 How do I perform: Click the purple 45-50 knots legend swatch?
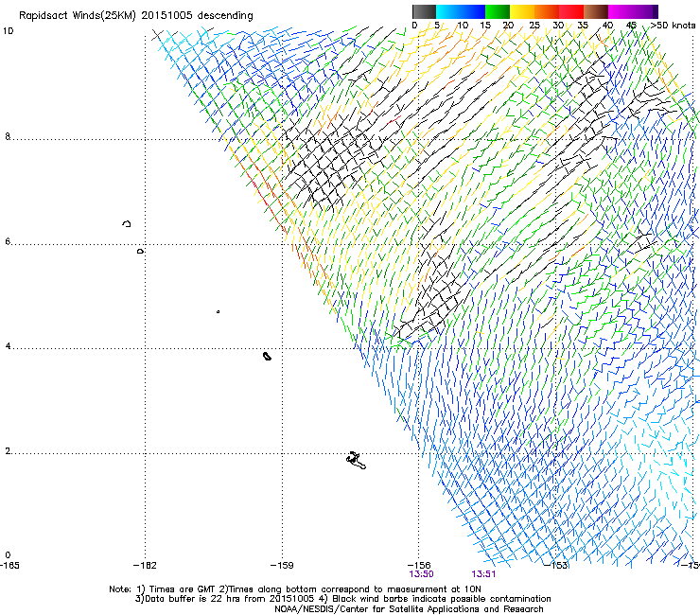click(x=645, y=11)
